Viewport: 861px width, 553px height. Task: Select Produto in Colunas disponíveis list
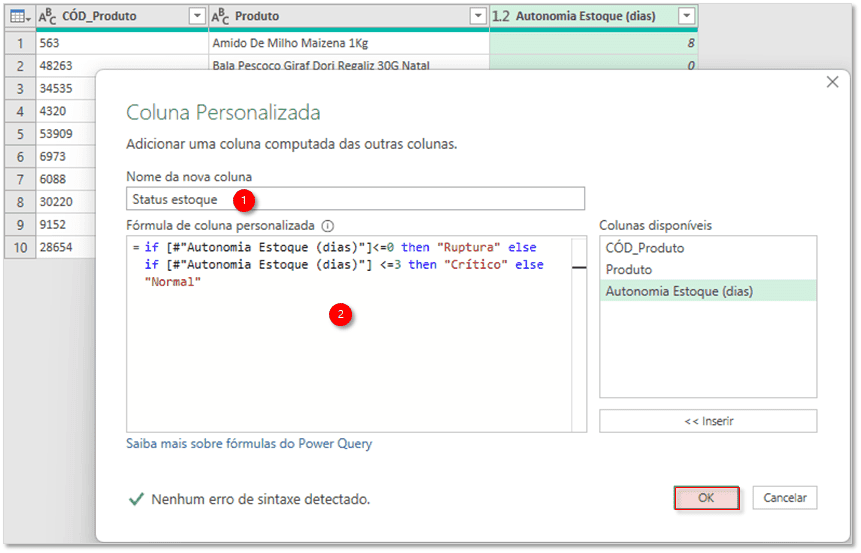[708, 270]
